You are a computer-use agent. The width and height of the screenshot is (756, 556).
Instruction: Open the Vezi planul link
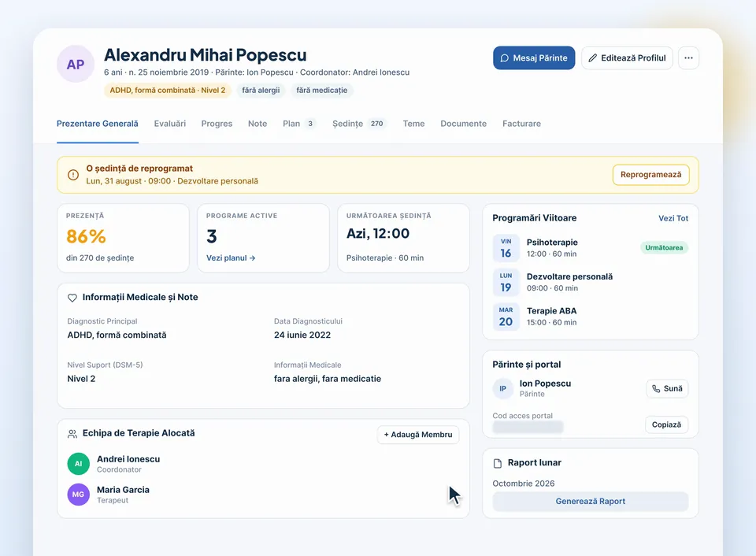coord(231,258)
